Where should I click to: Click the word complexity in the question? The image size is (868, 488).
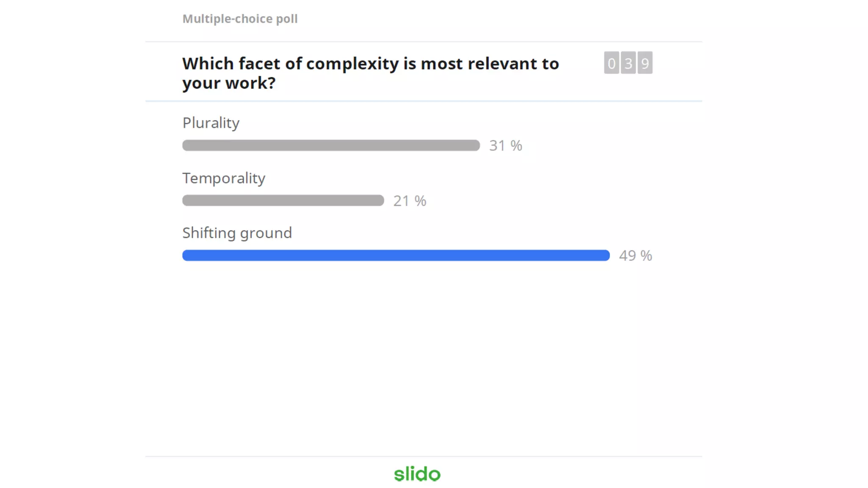(352, 64)
